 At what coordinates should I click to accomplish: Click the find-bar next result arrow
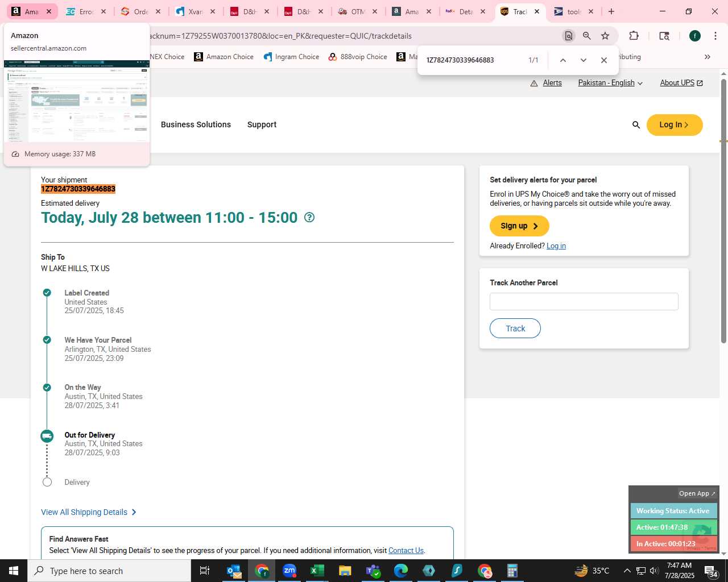[x=583, y=60]
